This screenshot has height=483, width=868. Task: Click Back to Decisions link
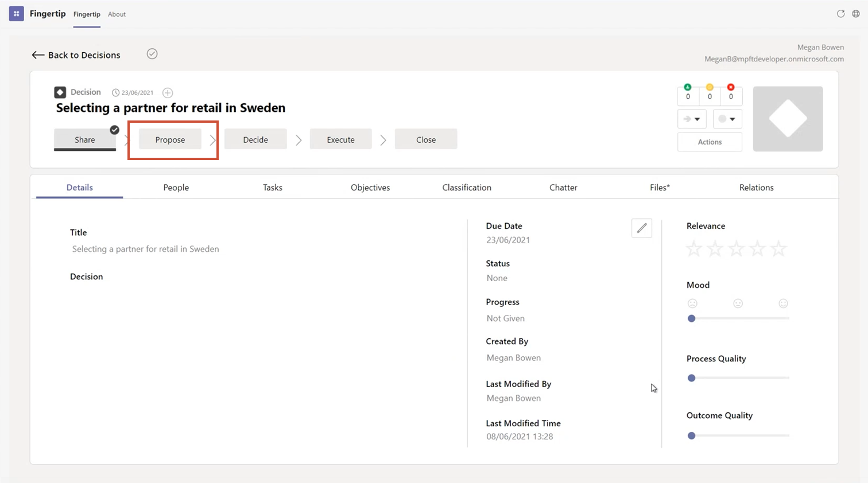point(84,55)
